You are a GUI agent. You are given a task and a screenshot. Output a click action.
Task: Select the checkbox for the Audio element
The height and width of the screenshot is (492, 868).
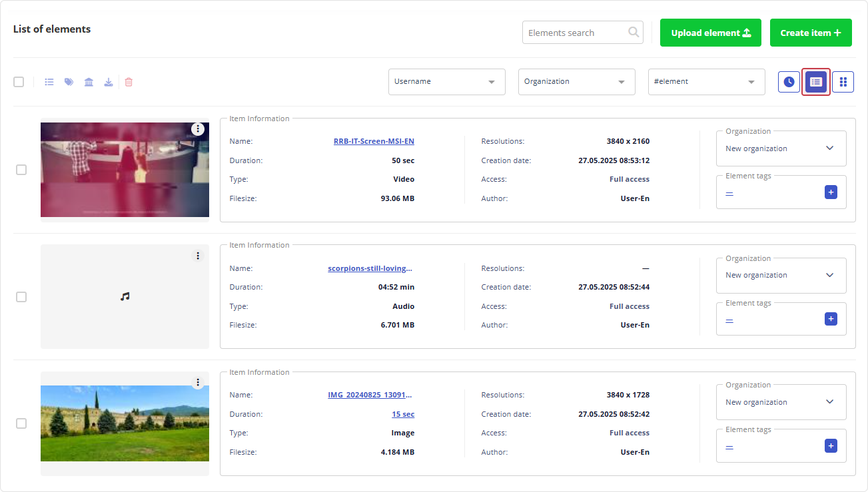(x=21, y=297)
